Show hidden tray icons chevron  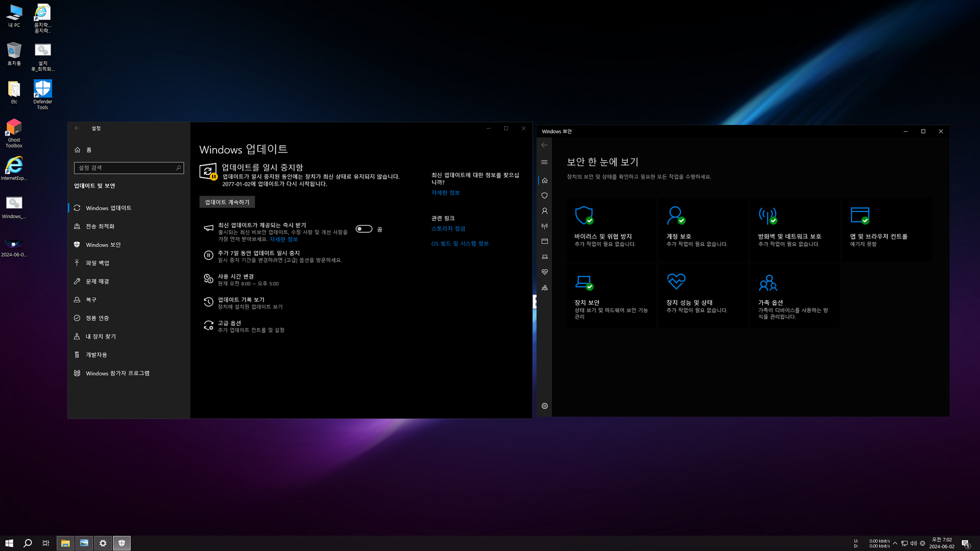[x=895, y=543]
